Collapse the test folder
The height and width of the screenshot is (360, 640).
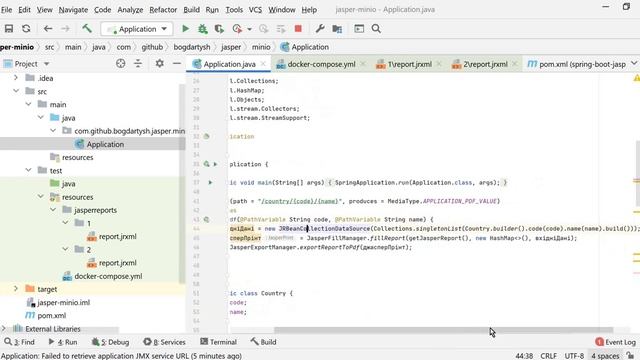pos(28,170)
